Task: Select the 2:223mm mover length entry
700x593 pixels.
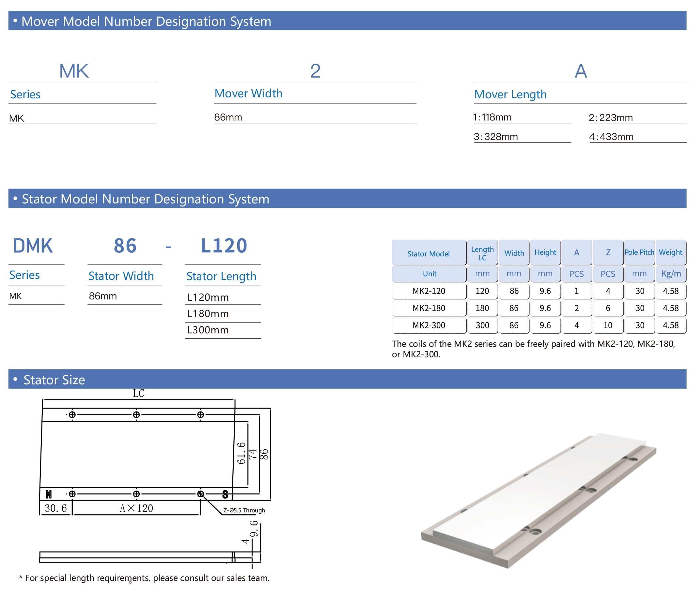Action: 611,118
